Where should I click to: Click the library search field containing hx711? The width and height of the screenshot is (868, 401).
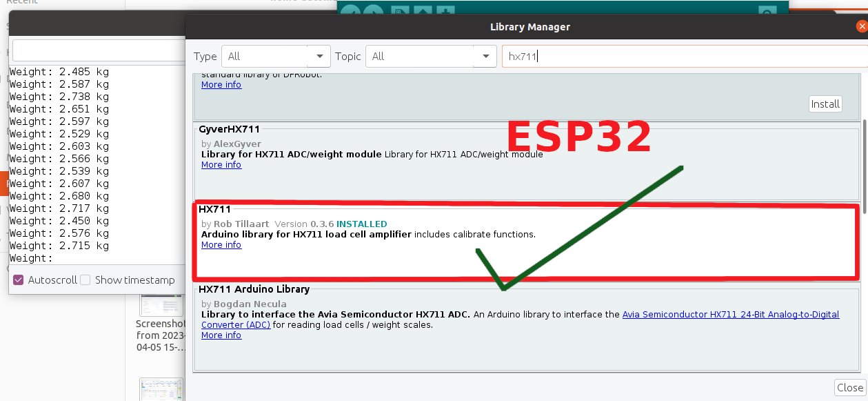tap(684, 57)
